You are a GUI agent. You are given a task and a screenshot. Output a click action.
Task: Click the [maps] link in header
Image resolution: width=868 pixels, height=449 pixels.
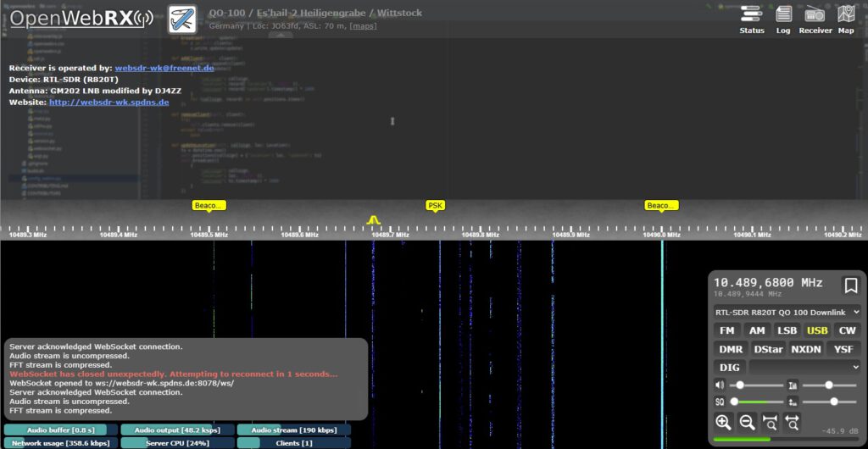(364, 26)
